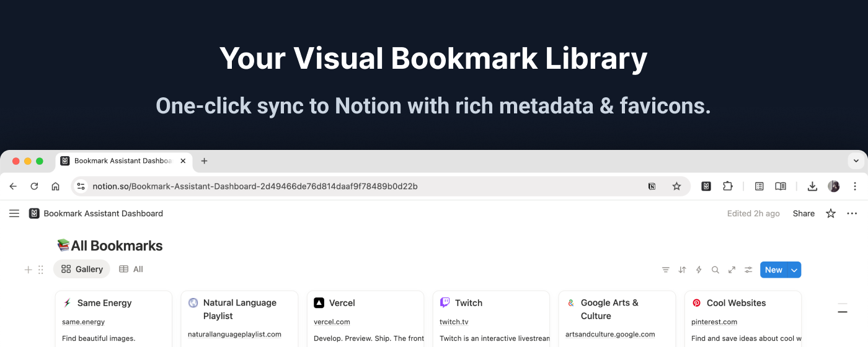The width and height of the screenshot is (868, 347).
Task: Bookmark this URL with the address bar star
Action: coord(676,186)
